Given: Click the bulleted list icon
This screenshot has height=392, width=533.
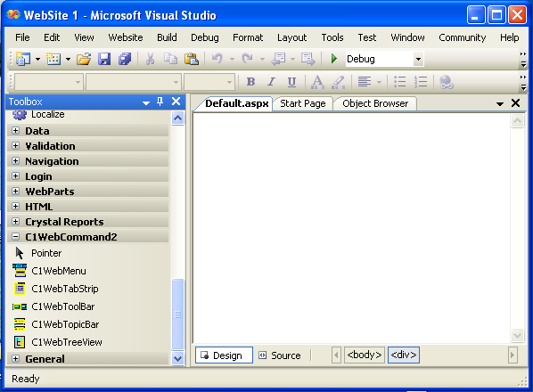Looking at the screenshot, I should pyautogui.click(x=399, y=82).
